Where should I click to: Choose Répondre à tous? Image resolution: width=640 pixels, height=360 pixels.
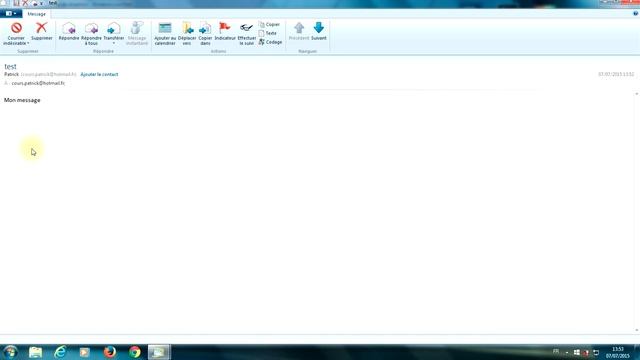pos(91,33)
